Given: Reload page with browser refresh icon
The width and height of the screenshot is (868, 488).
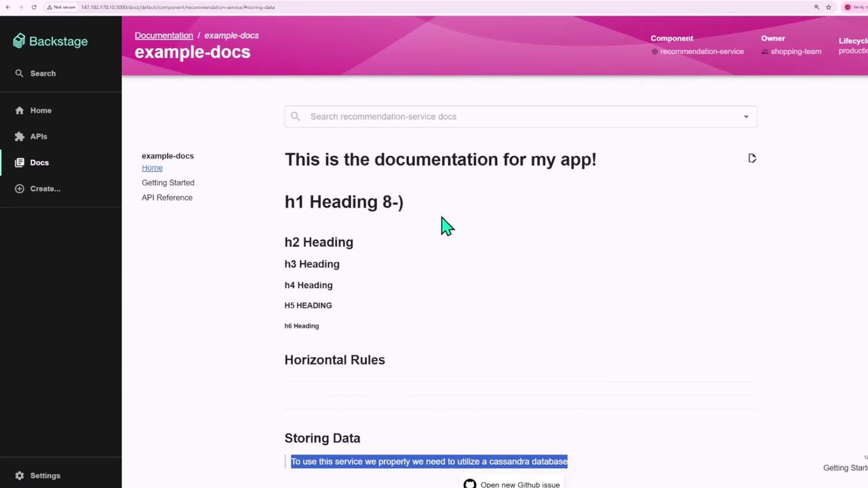Looking at the screenshot, I should click(x=34, y=7).
